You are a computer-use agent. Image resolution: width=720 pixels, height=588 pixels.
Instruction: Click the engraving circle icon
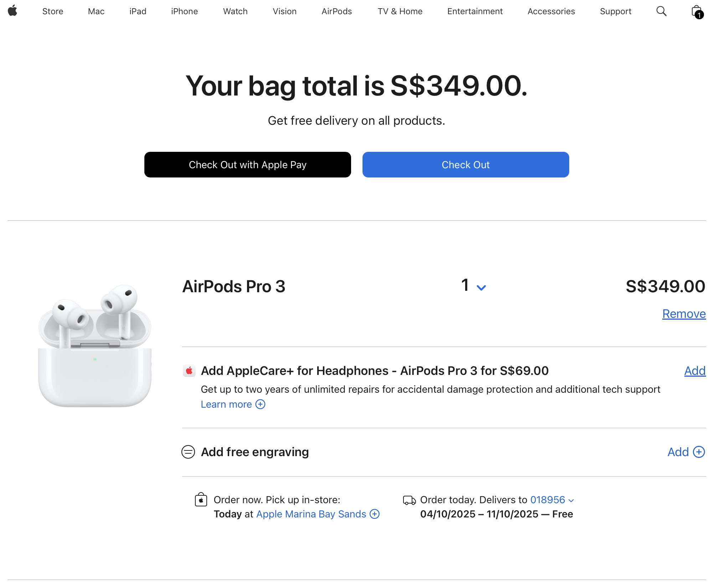coord(188,452)
